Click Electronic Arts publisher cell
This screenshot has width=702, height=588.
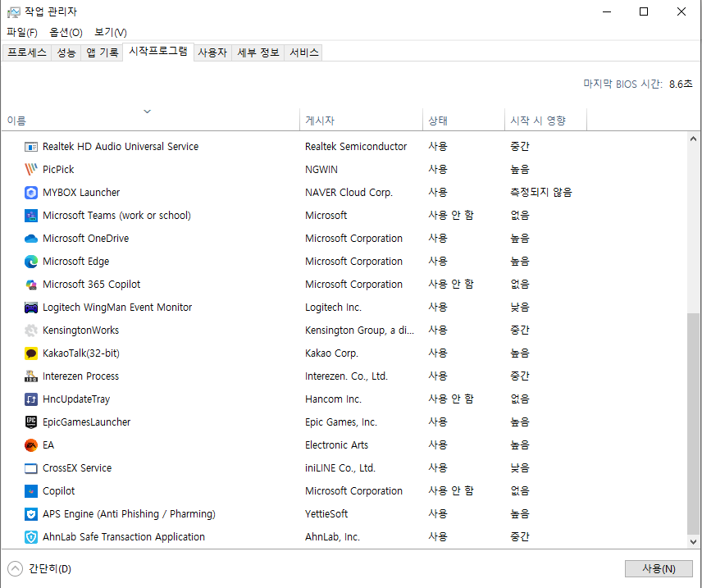[337, 445]
